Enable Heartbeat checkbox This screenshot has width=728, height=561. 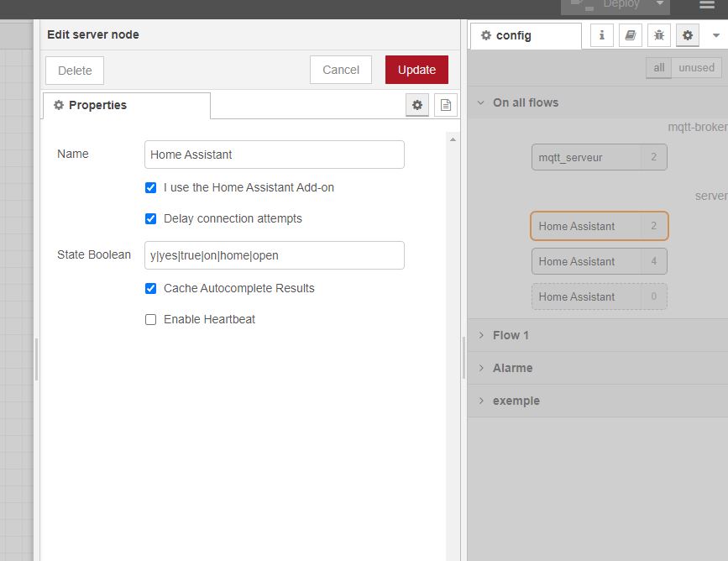pyautogui.click(x=150, y=319)
